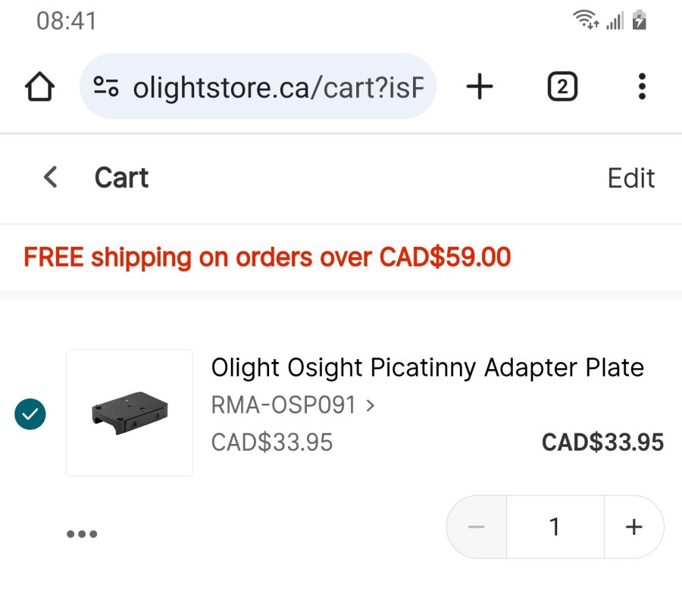Expand the RMA-OSP091 variant selector
682x616 pixels.
[x=293, y=405]
